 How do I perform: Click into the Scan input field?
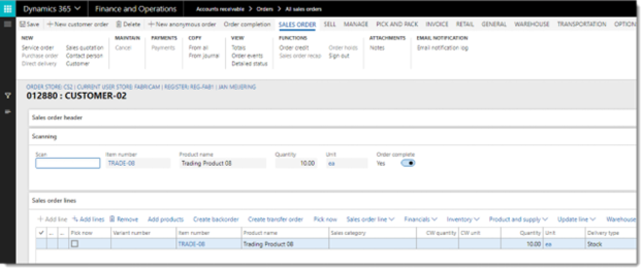click(68, 163)
